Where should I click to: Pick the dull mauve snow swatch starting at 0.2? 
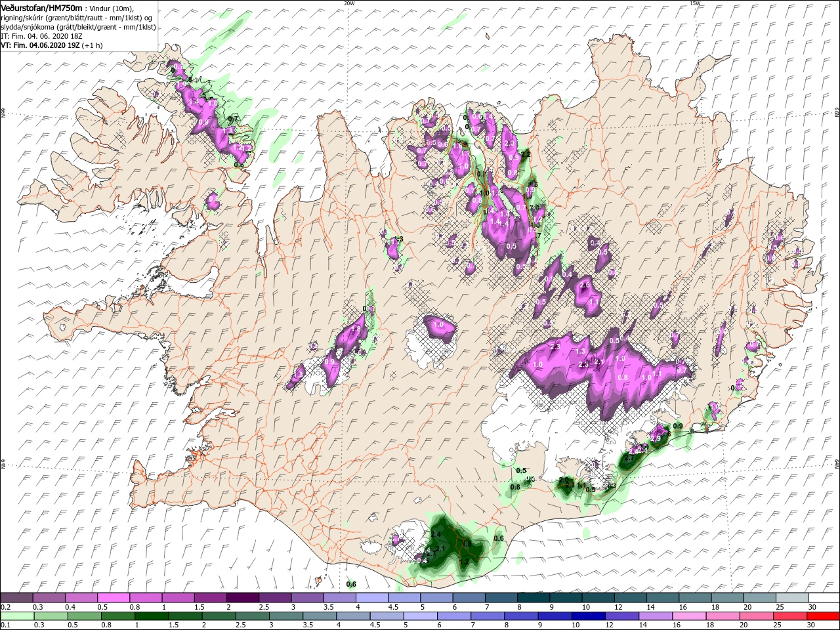point(16,598)
